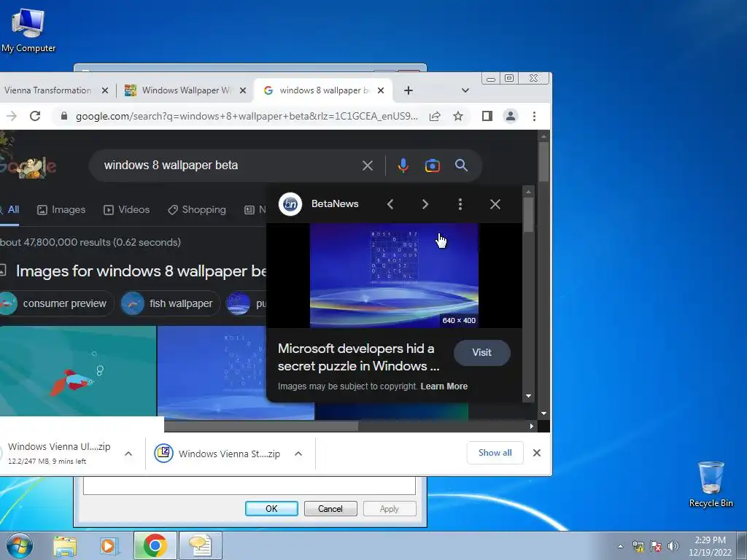Image resolution: width=747 pixels, height=560 pixels.
Task: Close the windows 8 wallpaper tab
Action: [381, 90]
